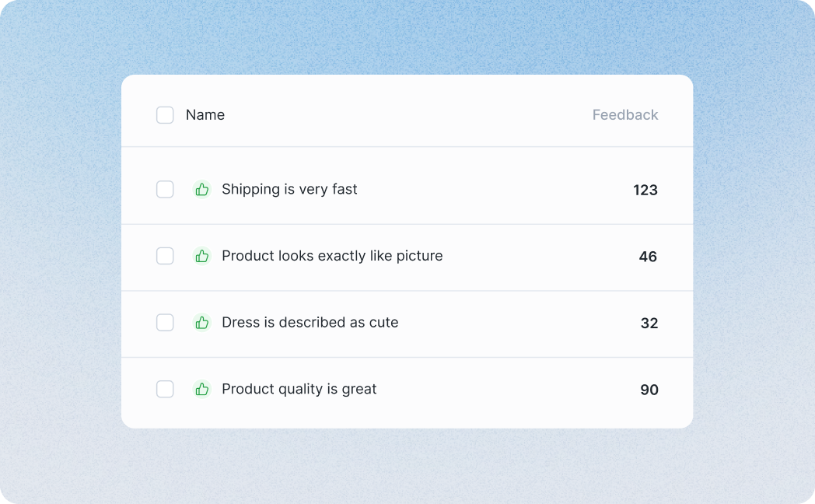Enable the checkbox for Product quality is great
This screenshot has height=504, width=815.
165,389
